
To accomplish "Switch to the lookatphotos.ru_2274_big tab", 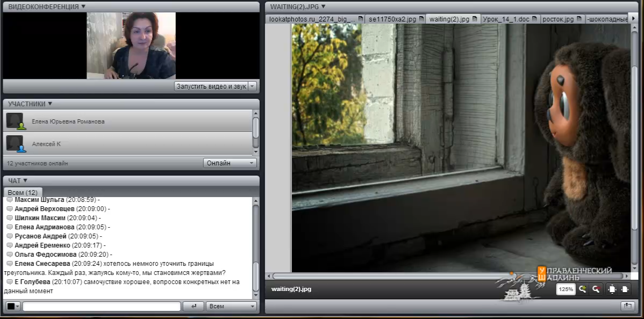I will pyautogui.click(x=314, y=19).
